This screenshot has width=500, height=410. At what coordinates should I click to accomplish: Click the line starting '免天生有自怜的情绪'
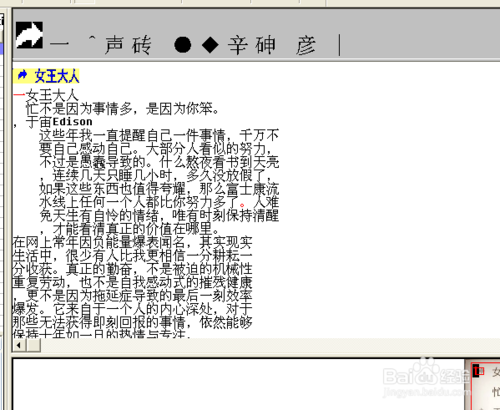pos(159,215)
